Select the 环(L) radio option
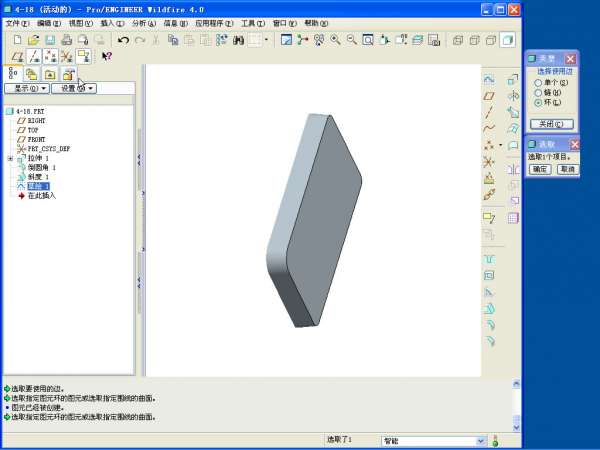Viewport: 600px width, 450px height. coord(538,103)
